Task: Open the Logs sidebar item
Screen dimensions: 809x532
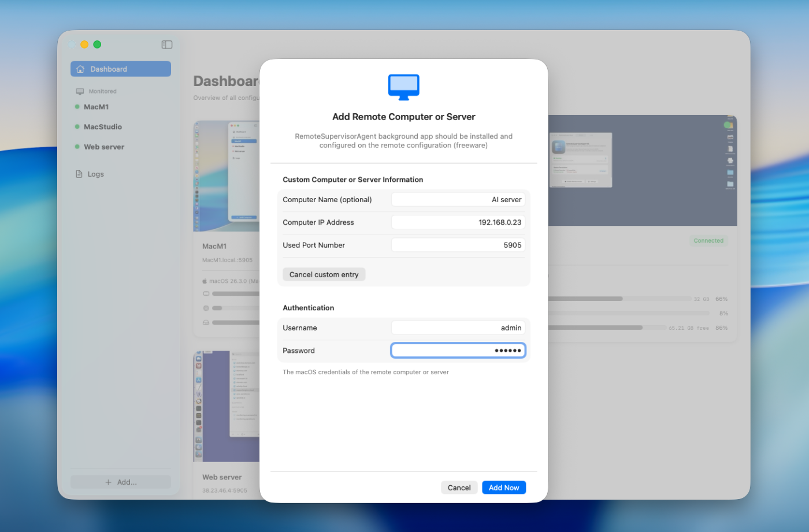Action: point(95,174)
